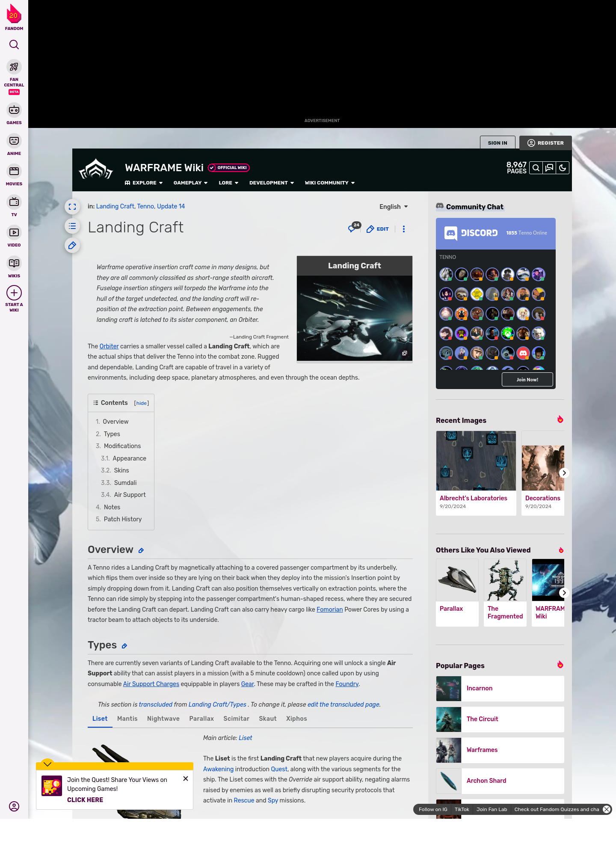The height and width of the screenshot is (856, 616).
Task: Select the Liset tab
Action: 100,719
